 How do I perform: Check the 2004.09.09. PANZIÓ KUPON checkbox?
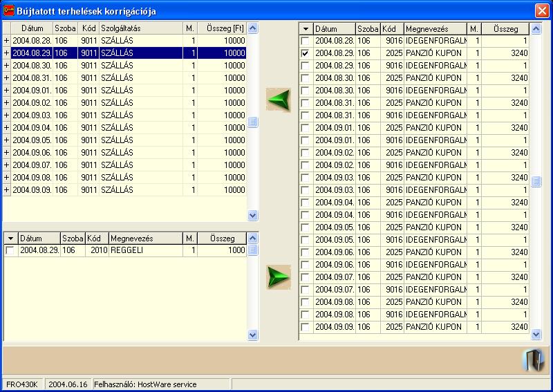click(x=305, y=327)
